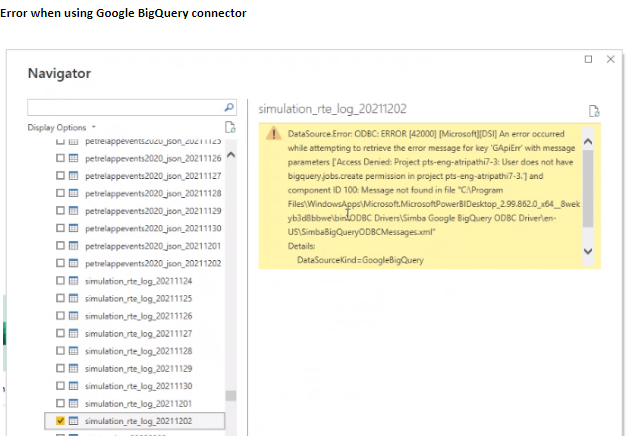The image size is (635, 436).
Task: Click the error message scrollbar thumb
Action: 588,188
